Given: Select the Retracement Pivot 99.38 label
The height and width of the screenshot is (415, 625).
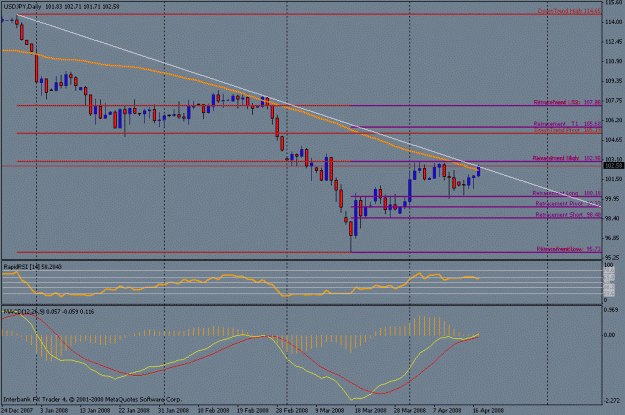Looking at the screenshot, I should click(x=568, y=204).
